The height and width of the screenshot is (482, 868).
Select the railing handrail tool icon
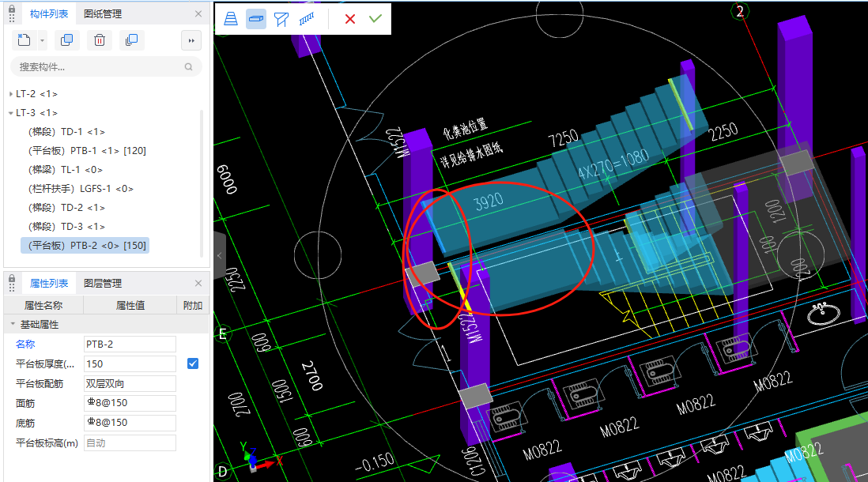[306, 19]
